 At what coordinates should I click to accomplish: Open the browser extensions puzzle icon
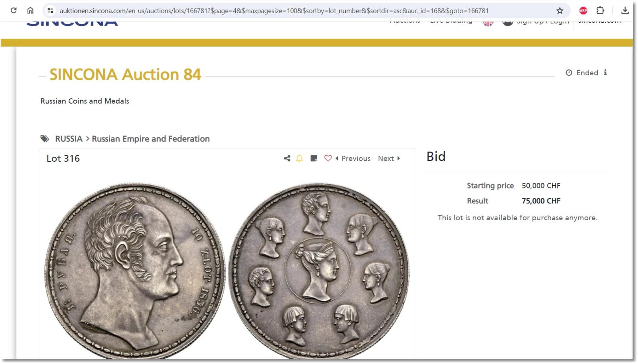coord(600,11)
